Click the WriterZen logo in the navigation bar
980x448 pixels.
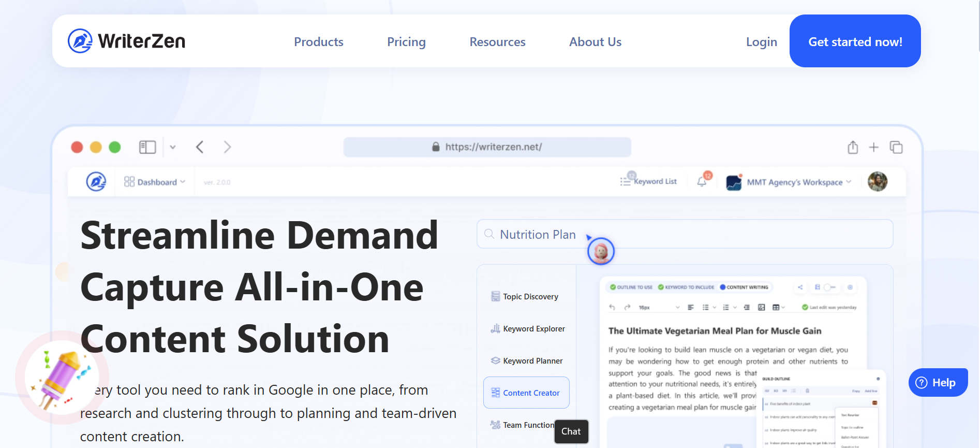(126, 41)
